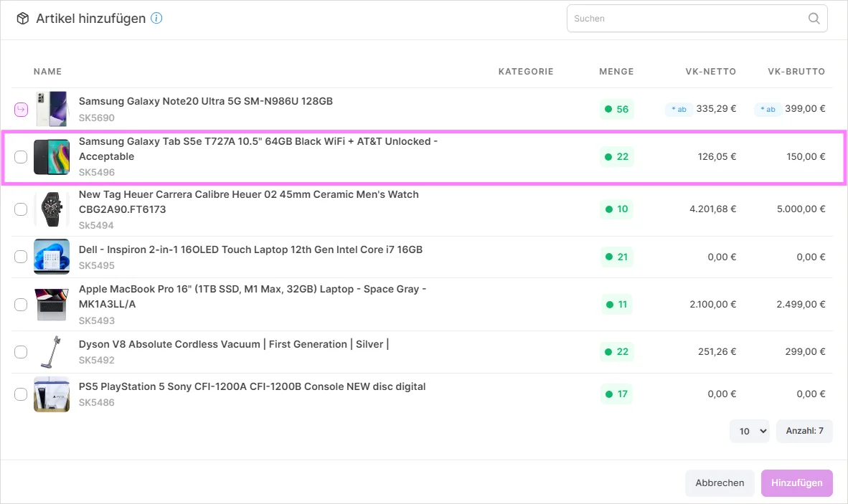Click the gross price 2.499,00 €

point(801,305)
